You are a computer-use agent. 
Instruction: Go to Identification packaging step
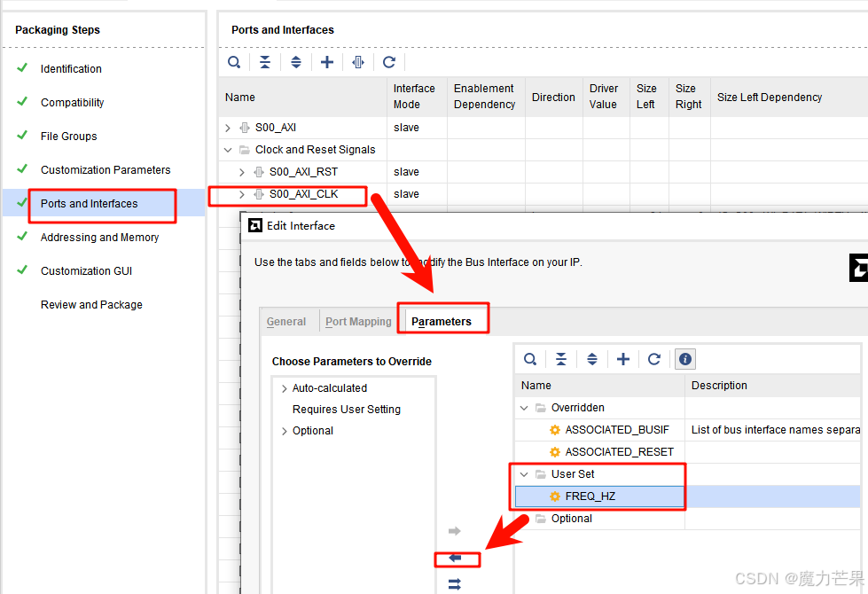tap(71, 68)
